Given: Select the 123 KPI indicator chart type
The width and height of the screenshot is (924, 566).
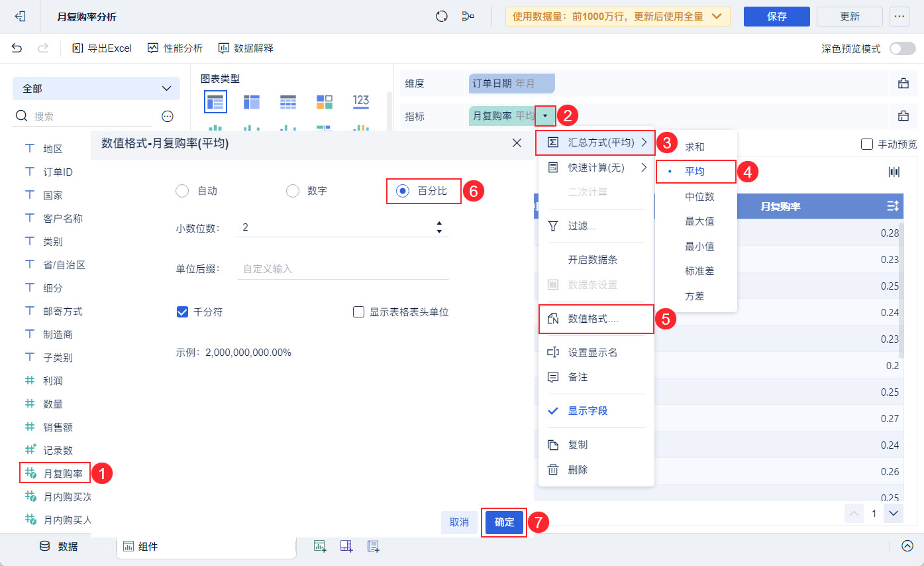Looking at the screenshot, I should coord(361,101).
